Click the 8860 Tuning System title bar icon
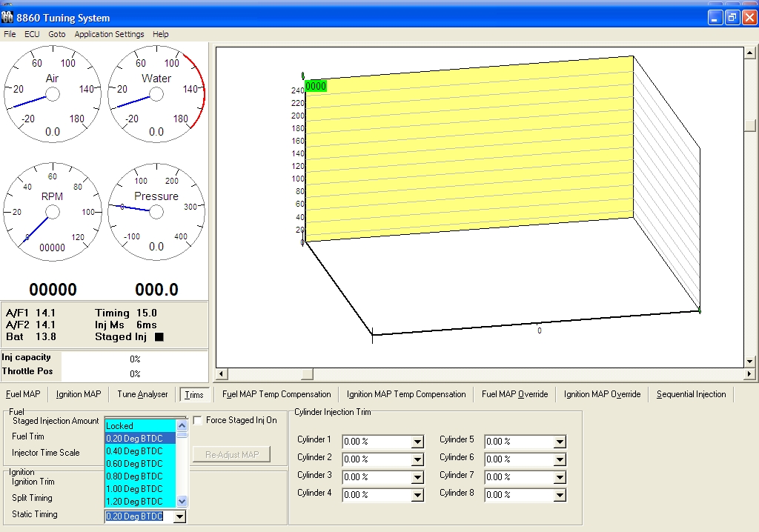Viewport: 759px width, 532px height. pyautogui.click(x=8, y=17)
